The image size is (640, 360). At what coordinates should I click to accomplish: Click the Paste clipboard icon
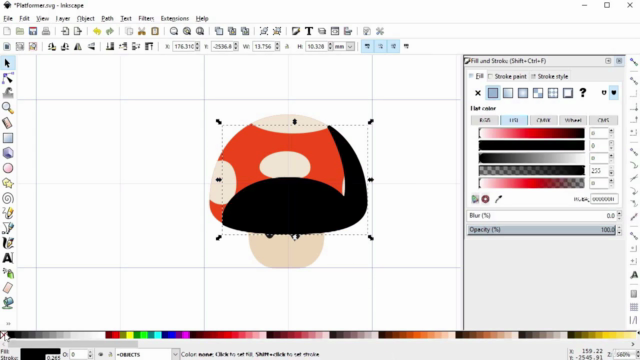155,31
